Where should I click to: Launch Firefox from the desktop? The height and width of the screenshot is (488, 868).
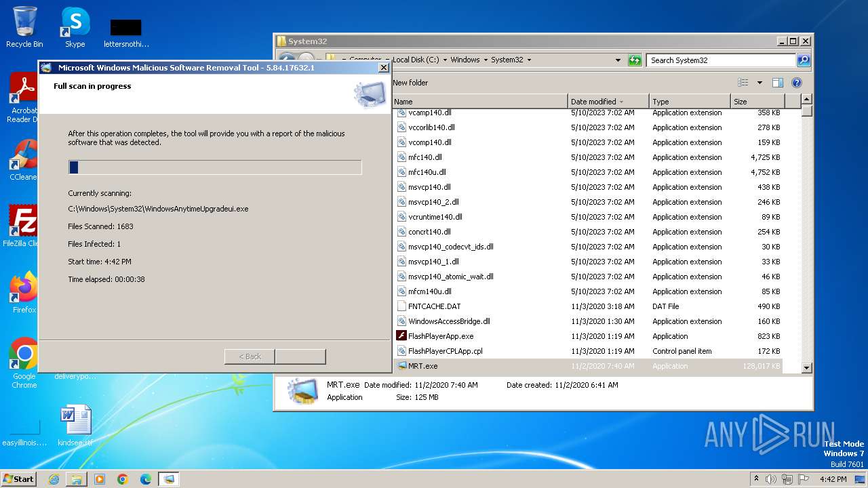[x=24, y=292]
